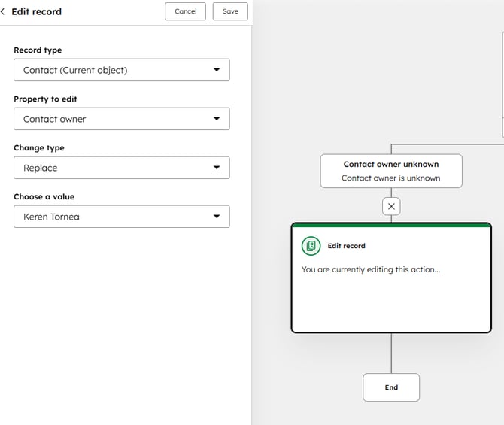Click the currently editing this action message

click(x=370, y=269)
